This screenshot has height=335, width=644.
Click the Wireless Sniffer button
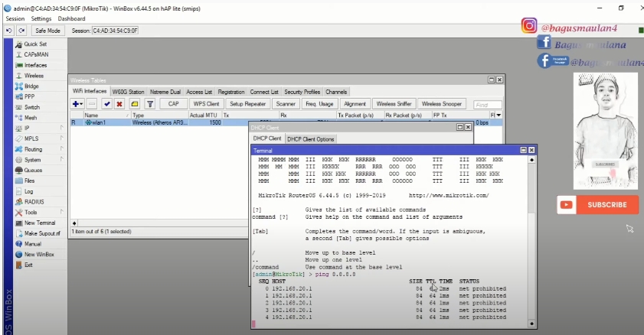tap(394, 104)
